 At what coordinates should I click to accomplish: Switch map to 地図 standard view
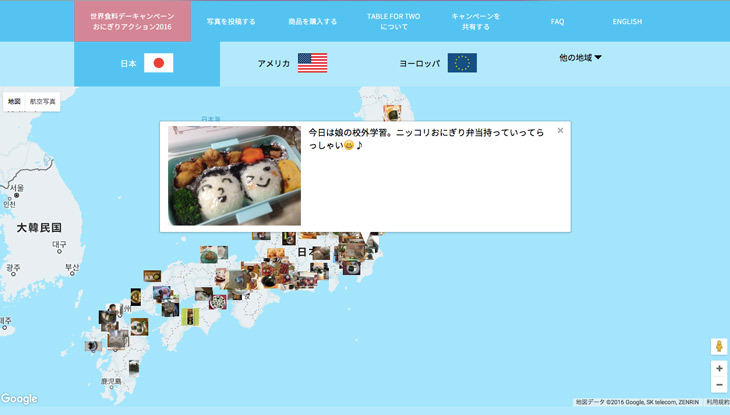coord(14,102)
